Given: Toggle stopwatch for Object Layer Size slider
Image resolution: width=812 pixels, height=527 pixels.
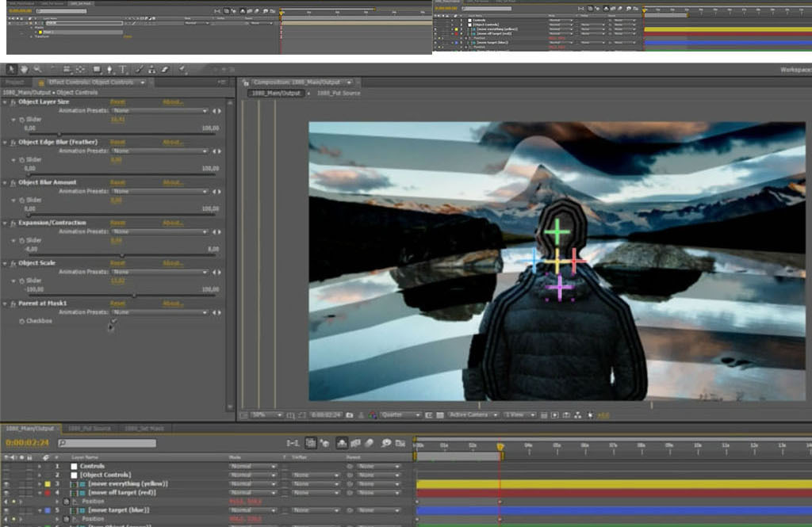Looking at the screenshot, I should click(21, 119).
